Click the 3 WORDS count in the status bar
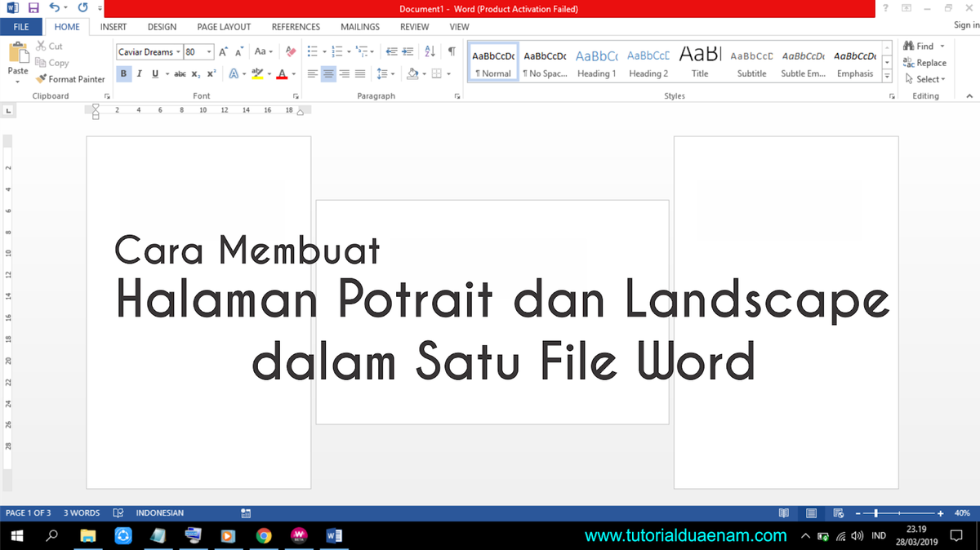The width and height of the screenshot is (980, 550). tap(82, 513)
